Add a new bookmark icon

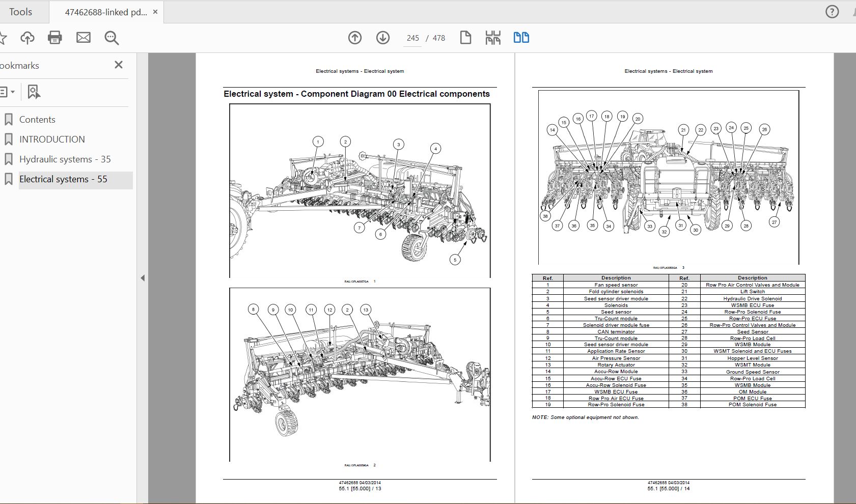point(34,92)
